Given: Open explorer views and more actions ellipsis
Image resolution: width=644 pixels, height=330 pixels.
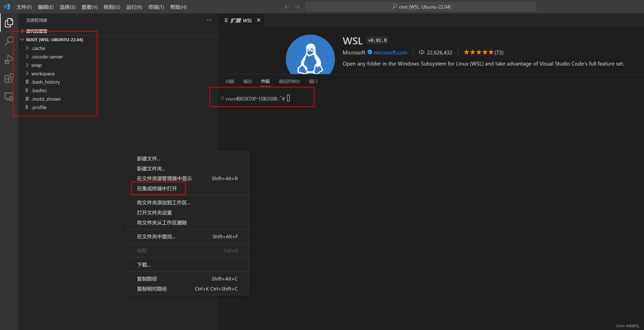Looking at the screenshot, I should [x=209, y=20].
